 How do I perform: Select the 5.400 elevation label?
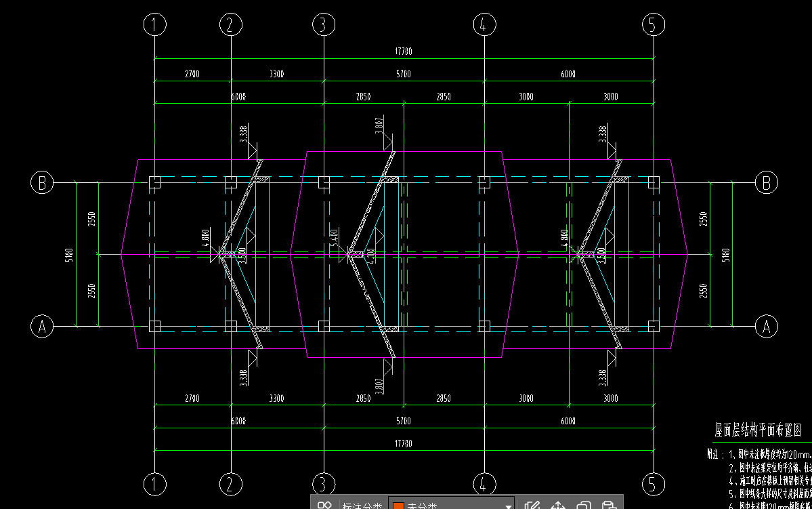pyautogui.click(x=334, y=237)
